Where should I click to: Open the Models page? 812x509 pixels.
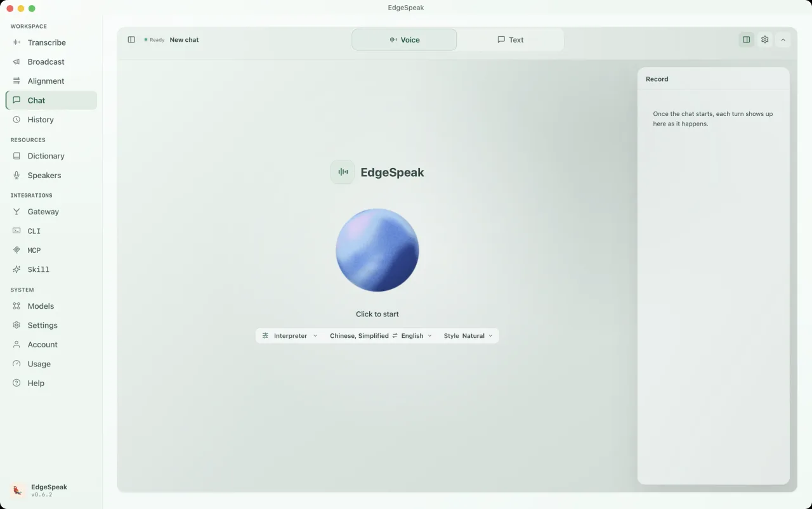pos(51,306)
